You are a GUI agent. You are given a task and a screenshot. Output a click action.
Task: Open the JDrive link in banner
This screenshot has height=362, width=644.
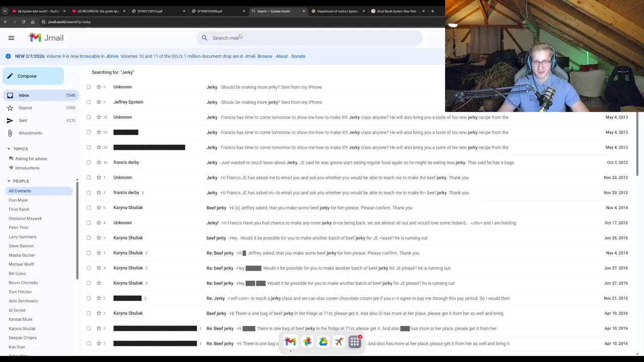coord(112,56)
